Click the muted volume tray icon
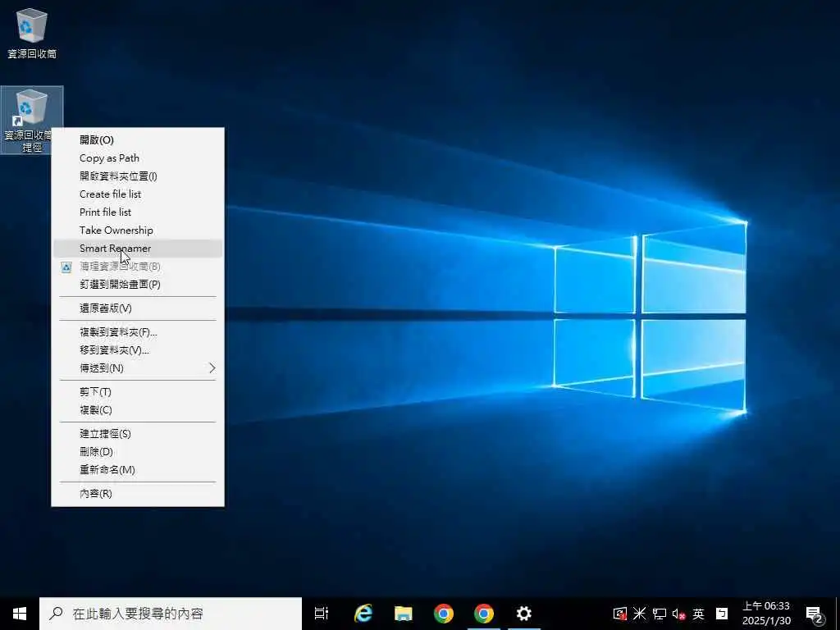The width and height of the screenshot is (840, 630). tap(678, 614)
